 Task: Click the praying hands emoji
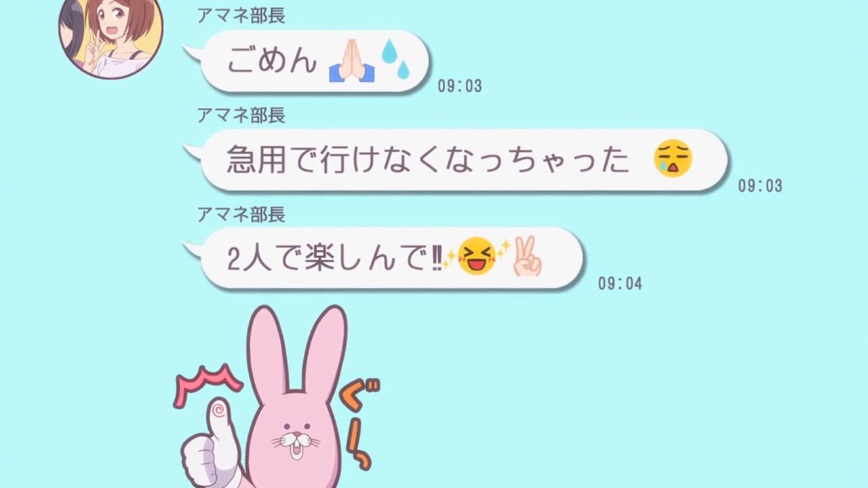click(352, 61)
